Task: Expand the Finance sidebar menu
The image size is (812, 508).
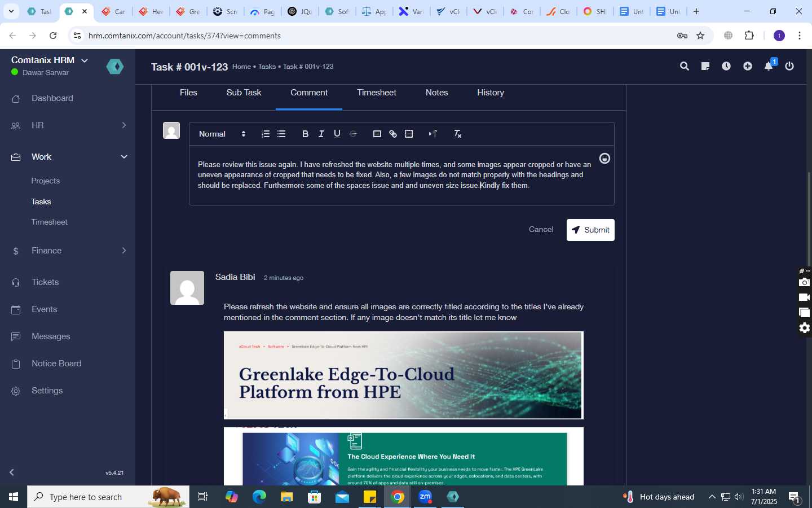Action: pyautogui.click(x=68, y=251)
